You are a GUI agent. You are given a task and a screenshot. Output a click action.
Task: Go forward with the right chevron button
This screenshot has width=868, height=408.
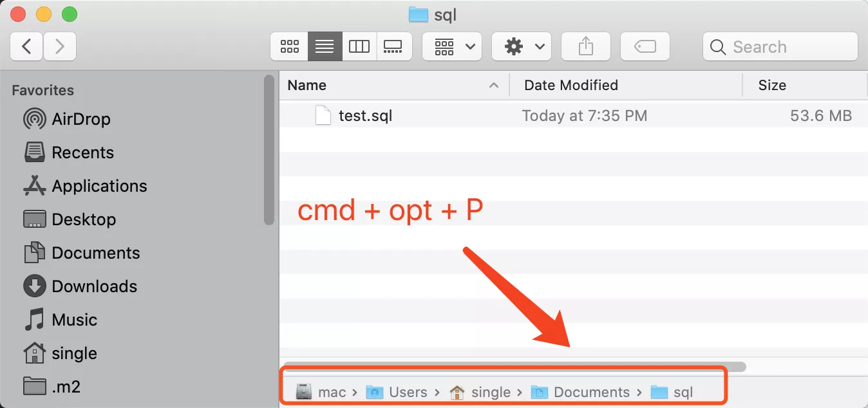pyautogui.click(x=60, y=46)
